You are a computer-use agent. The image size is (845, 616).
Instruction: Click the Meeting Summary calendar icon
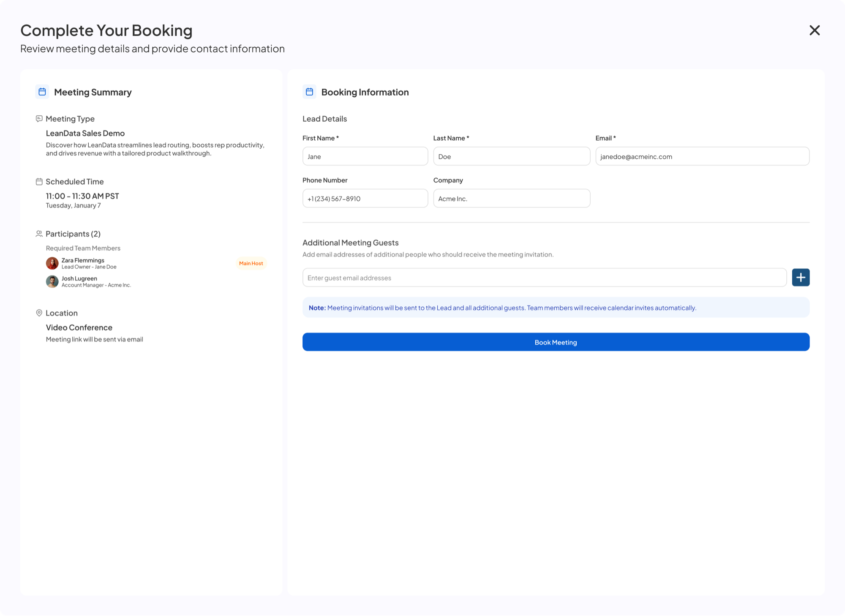pyautogui.click(x=42, y=92)
